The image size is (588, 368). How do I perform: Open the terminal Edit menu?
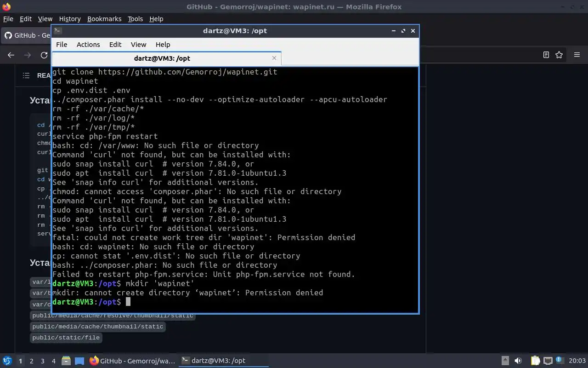115,45
